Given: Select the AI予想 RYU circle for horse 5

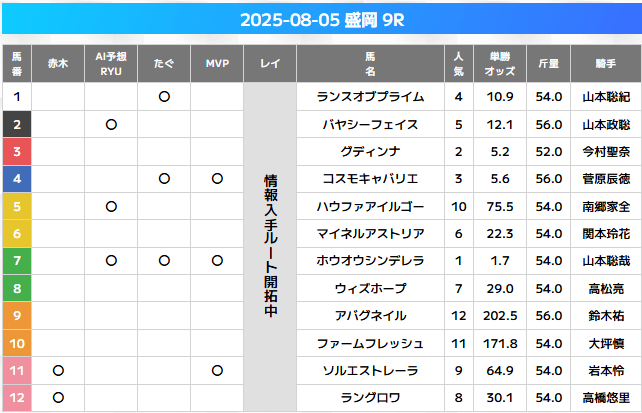Looking at the screenshot, I should [x=111, y=206].
